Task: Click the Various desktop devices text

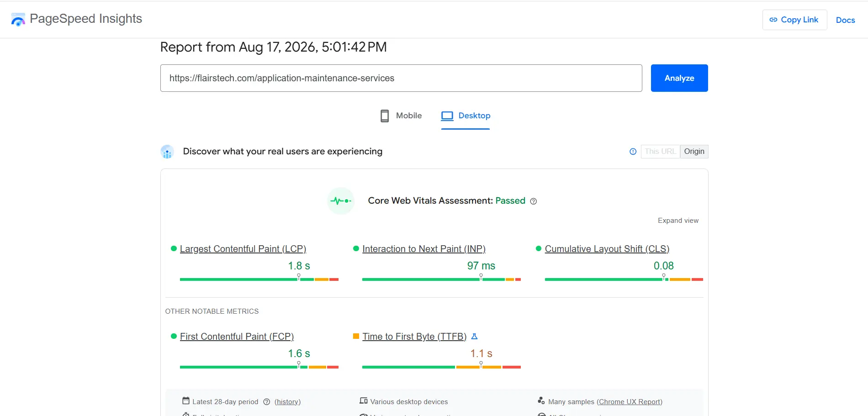Action: [409, 402]
